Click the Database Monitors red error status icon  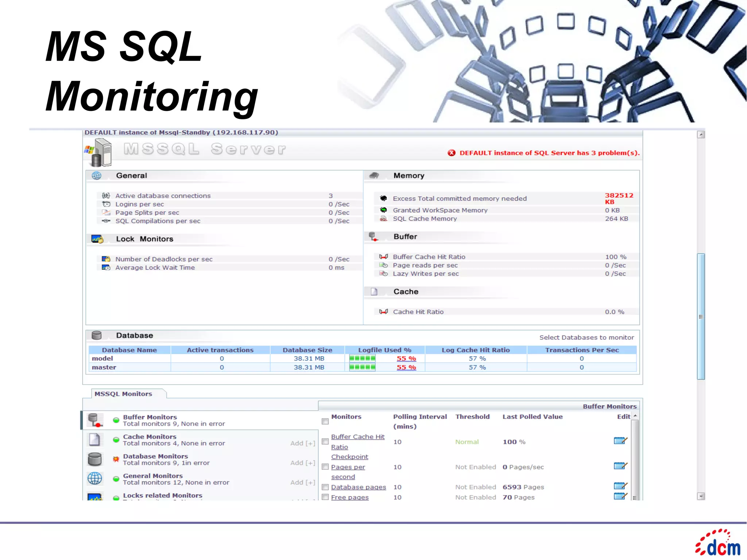tap(116, 459)
